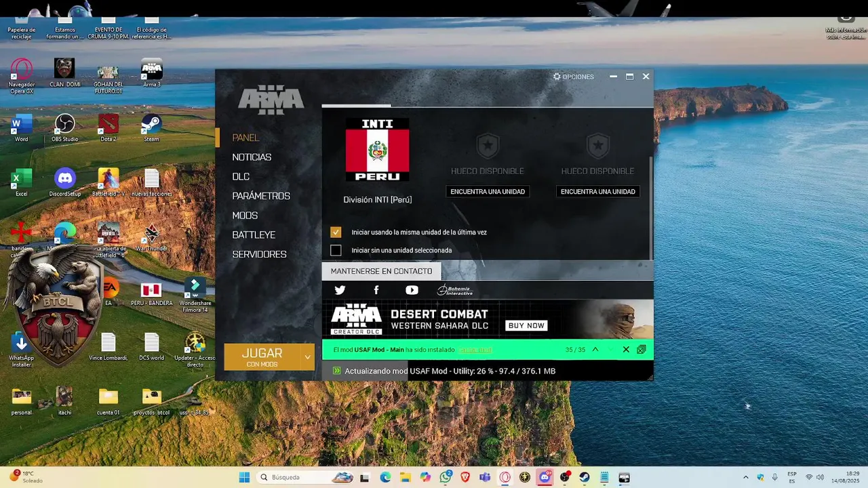The width and height of the screenshot is (868, 488).
Task: Dismiss the USAF Mod installed notification
Action: [626, 350]
